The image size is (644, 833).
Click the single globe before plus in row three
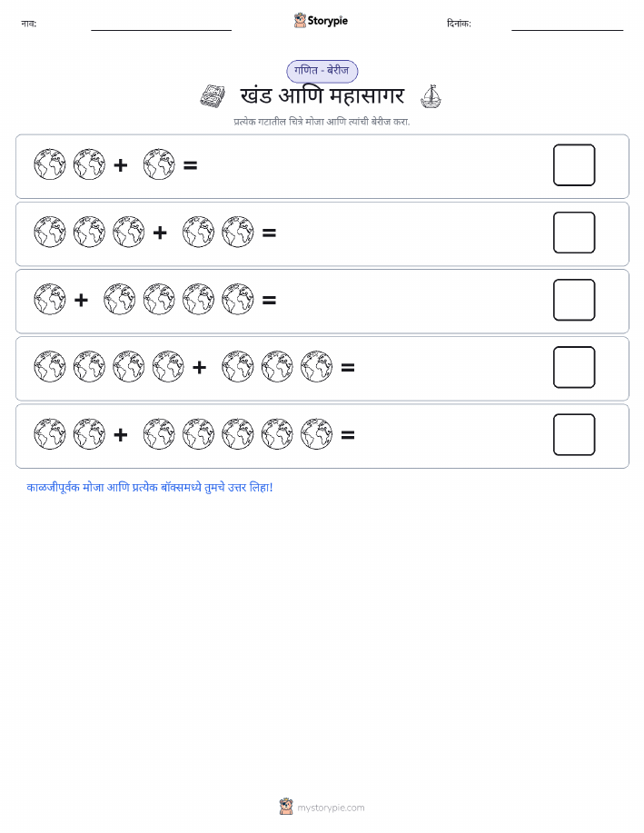(x=50, y=300)
